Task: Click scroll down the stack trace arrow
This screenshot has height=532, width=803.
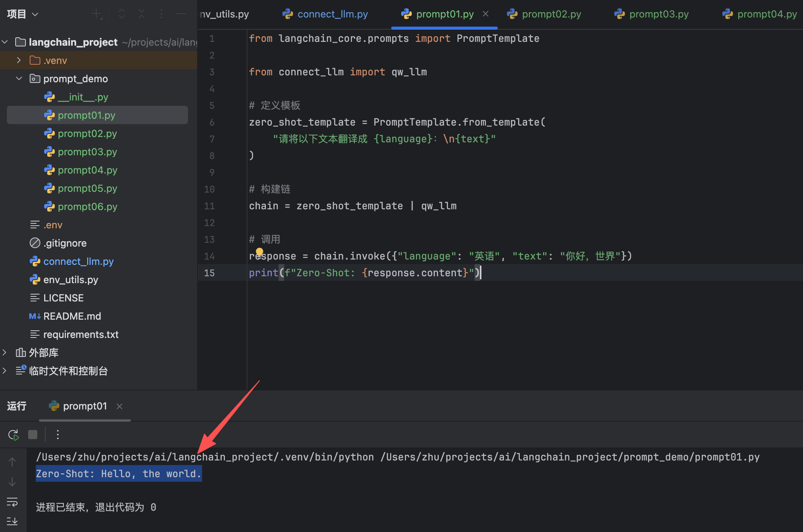Action: (12, 482)
